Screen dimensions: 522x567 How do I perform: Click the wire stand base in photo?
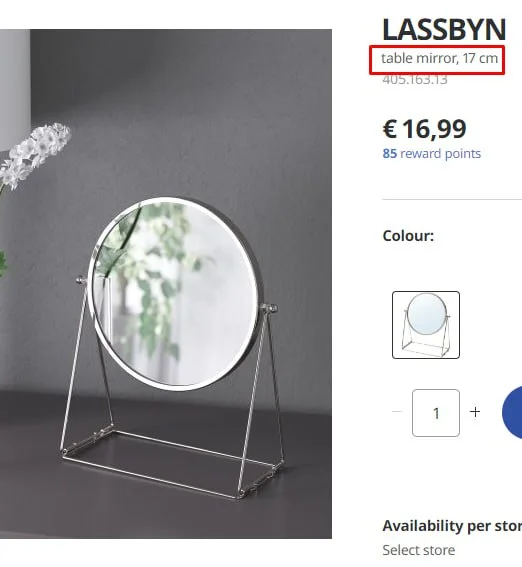[x=172, y=461]
